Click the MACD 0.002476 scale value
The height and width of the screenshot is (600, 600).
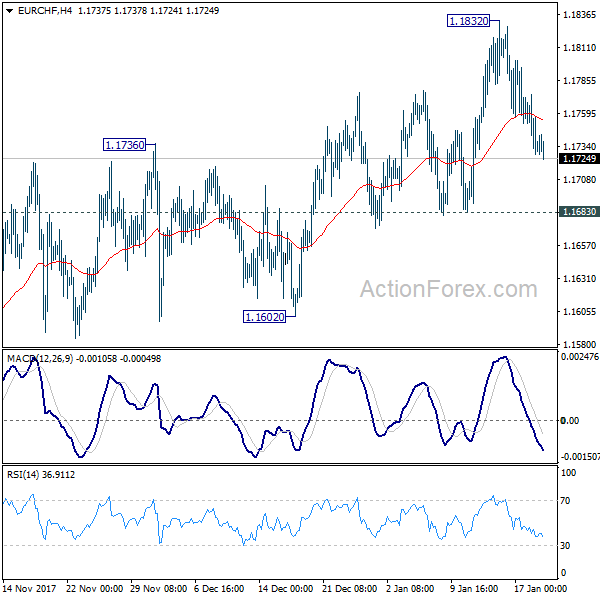pos(580,357)
